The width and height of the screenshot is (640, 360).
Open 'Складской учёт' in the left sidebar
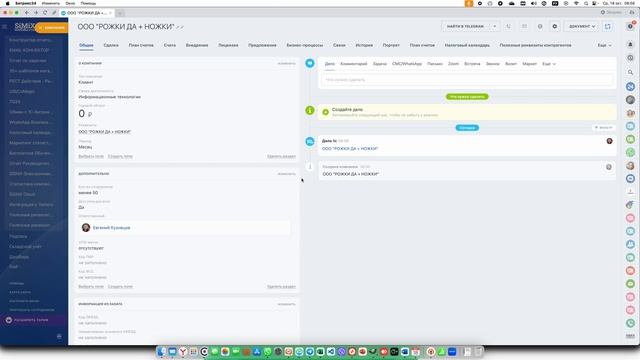25,247
